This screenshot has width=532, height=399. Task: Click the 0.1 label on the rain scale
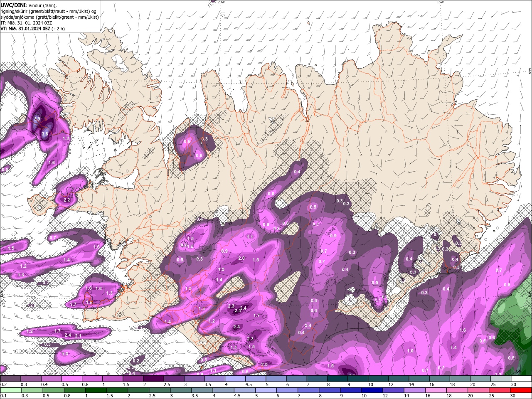pyautogui.click(x=3, y=396)
